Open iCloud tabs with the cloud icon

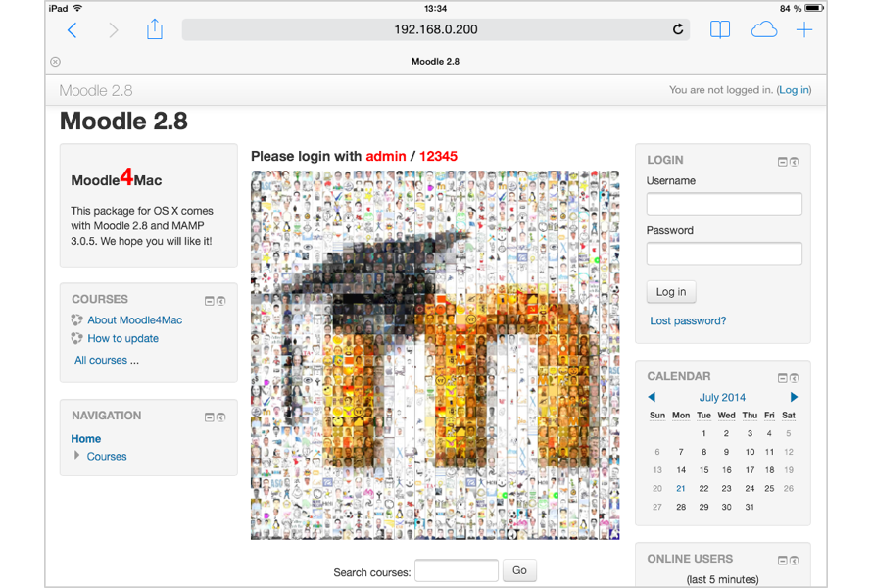click(x=763, y=29)
